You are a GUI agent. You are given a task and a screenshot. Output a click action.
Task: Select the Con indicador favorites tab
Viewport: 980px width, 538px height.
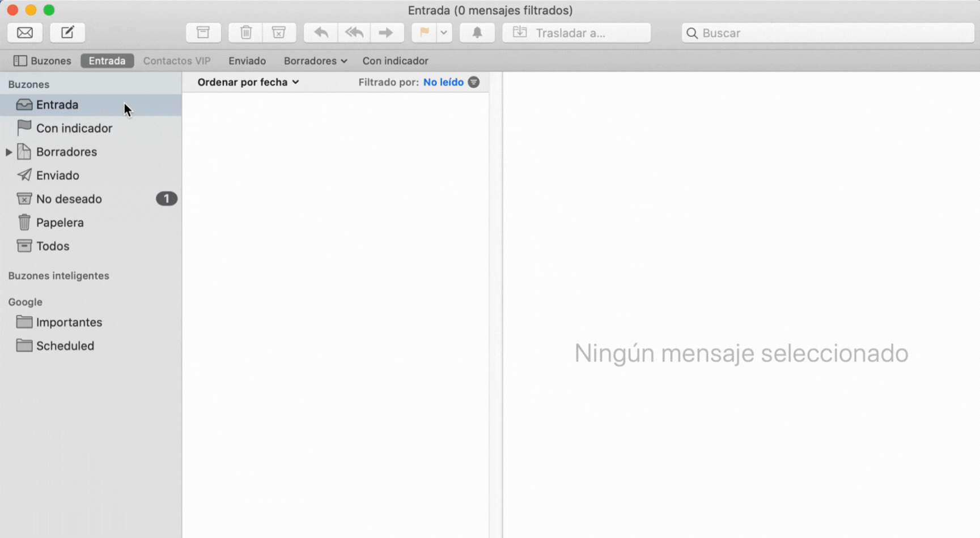(395, 61)
